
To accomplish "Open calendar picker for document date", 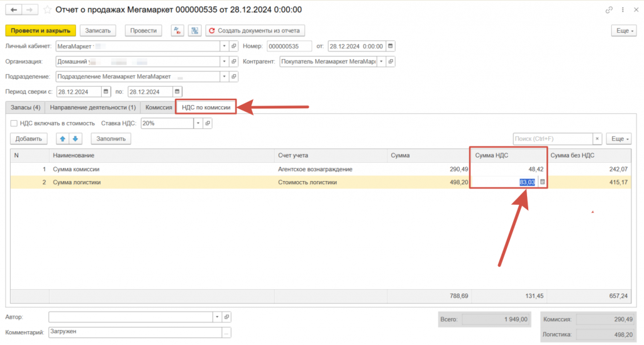I will (391, 47).
